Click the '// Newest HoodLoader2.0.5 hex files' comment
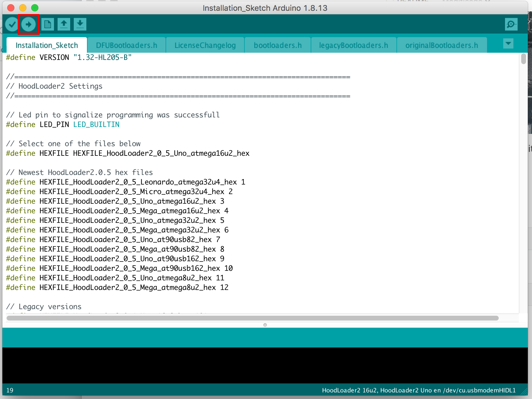 [x=79, y=172]
